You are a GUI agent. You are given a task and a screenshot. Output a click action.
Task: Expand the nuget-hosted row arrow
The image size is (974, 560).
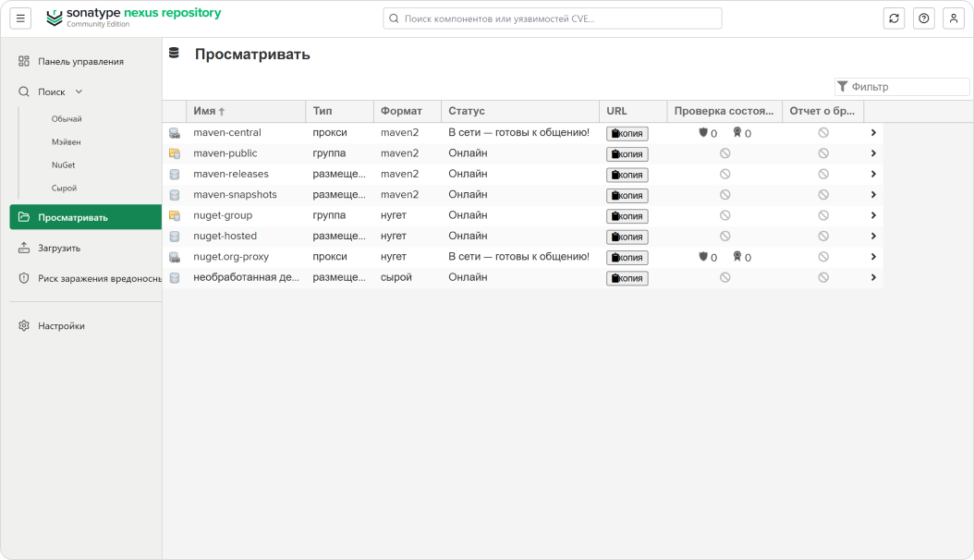[873, 237]
